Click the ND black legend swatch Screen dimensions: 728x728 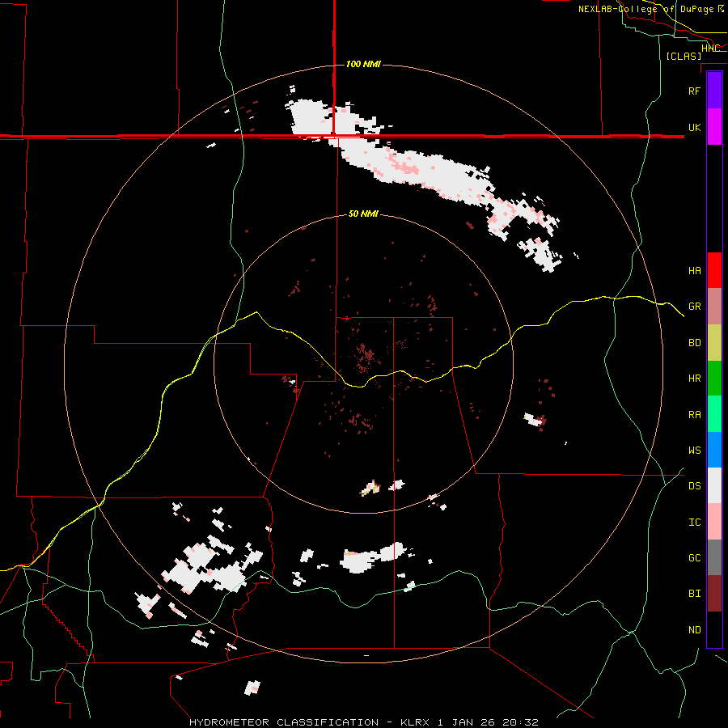[x=714, y=629]
